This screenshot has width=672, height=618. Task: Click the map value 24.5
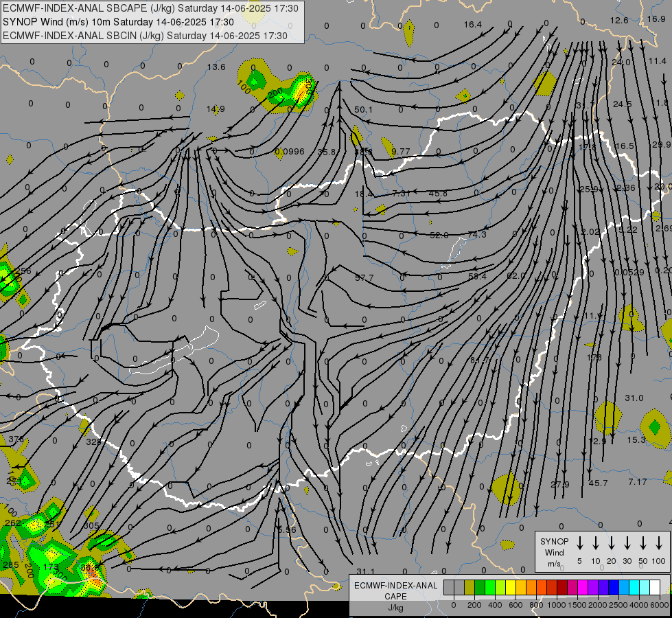(623, 104)
